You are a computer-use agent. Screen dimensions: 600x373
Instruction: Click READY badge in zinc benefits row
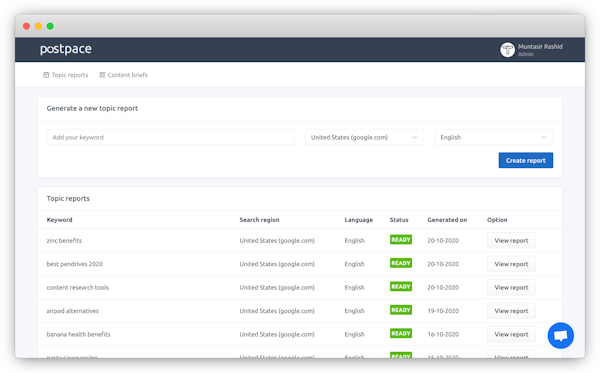click(401, 240)
